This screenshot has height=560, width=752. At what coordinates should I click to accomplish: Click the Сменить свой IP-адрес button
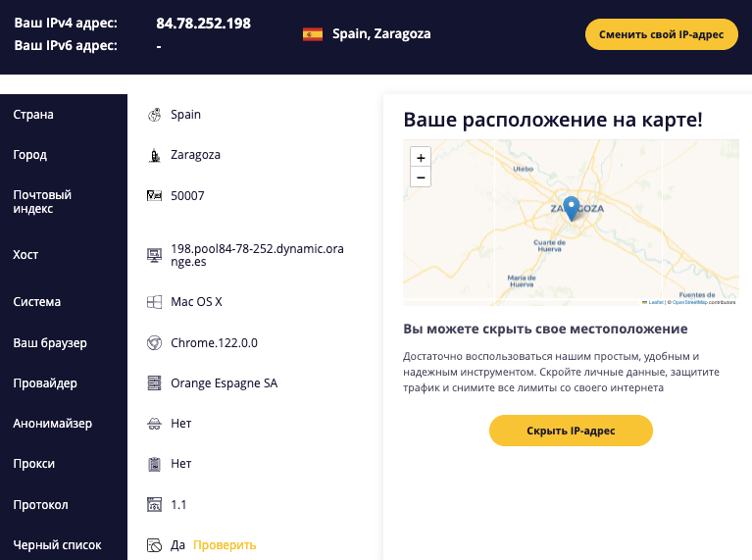(662, 34)
